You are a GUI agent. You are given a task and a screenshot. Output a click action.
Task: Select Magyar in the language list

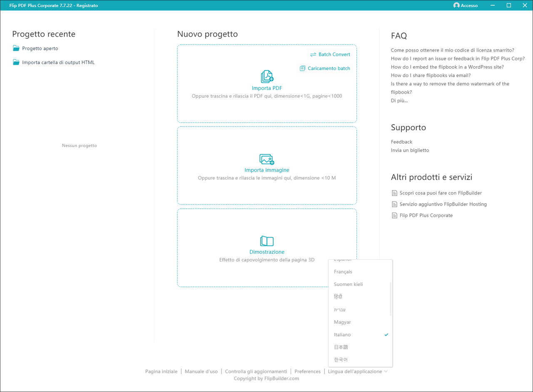(x=361, y=322)
